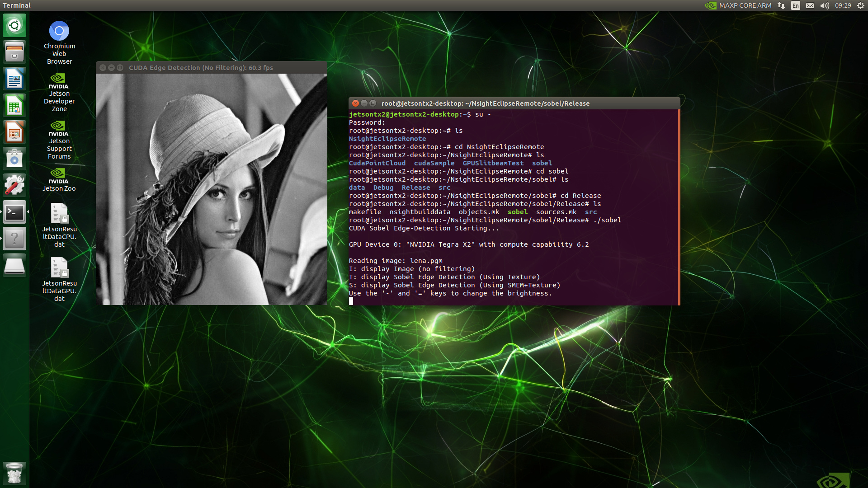Launch LibreOffice Calc from the launcher
This screenshot has height=488, width=868.
click(14, 105)
